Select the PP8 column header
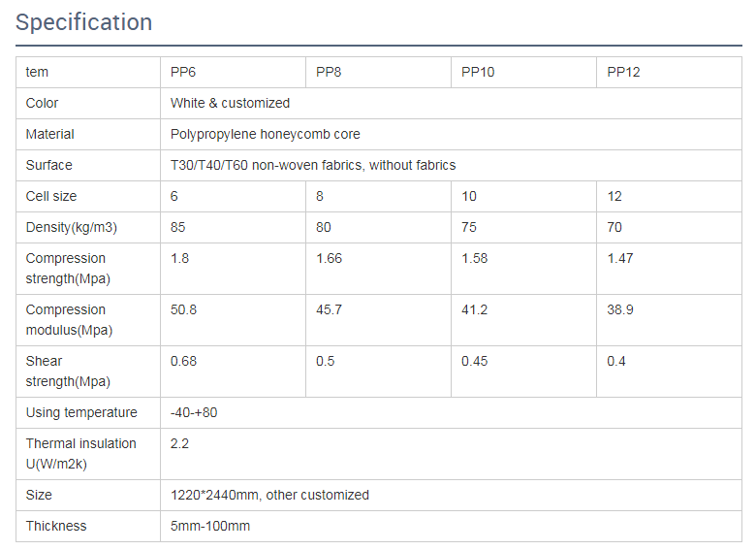 pos(329,72)
